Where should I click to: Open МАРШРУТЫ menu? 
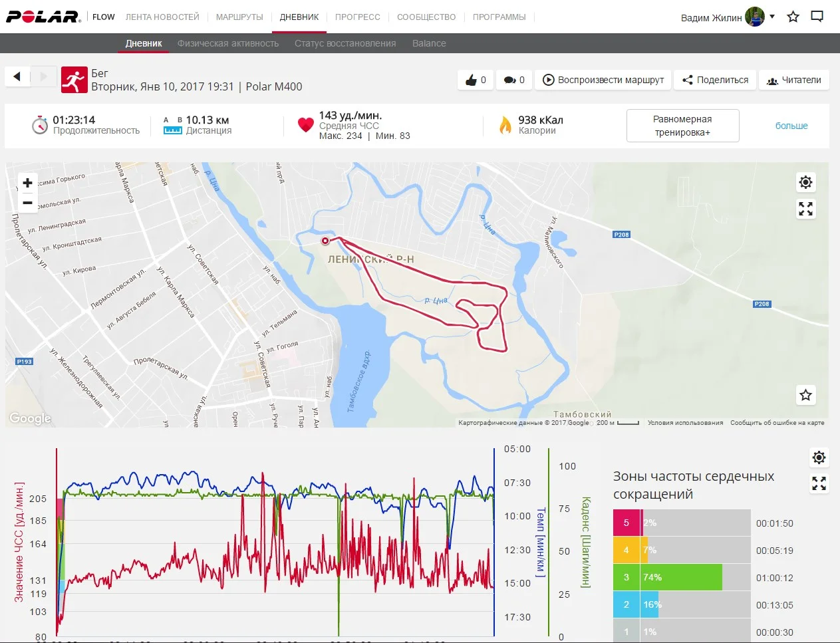(x=239, y=17)
